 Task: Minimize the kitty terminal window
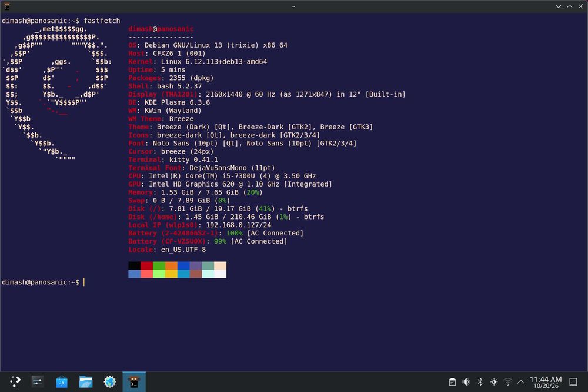[x=559, y=6]
